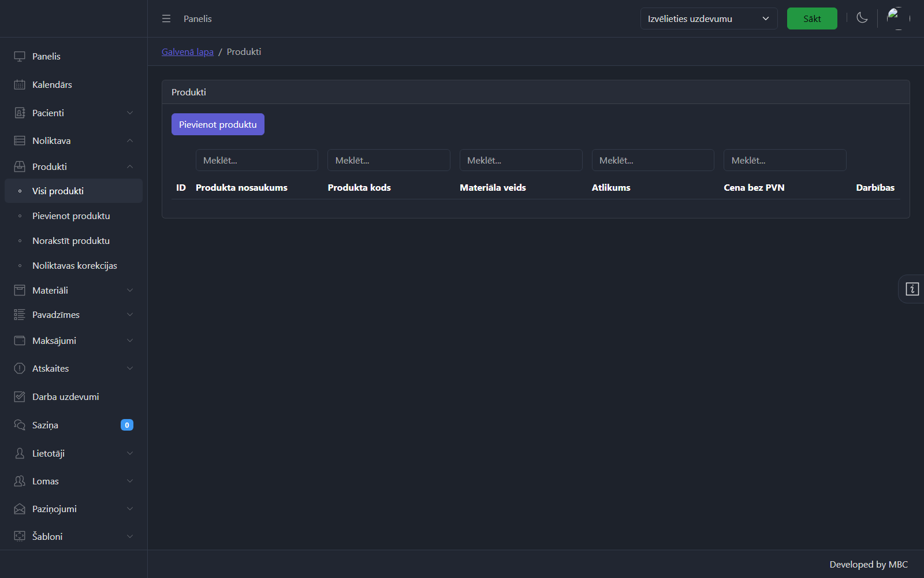Focus the Produkta nosaukums search field
The image size is (924, 578).
[x=257, y=160]
